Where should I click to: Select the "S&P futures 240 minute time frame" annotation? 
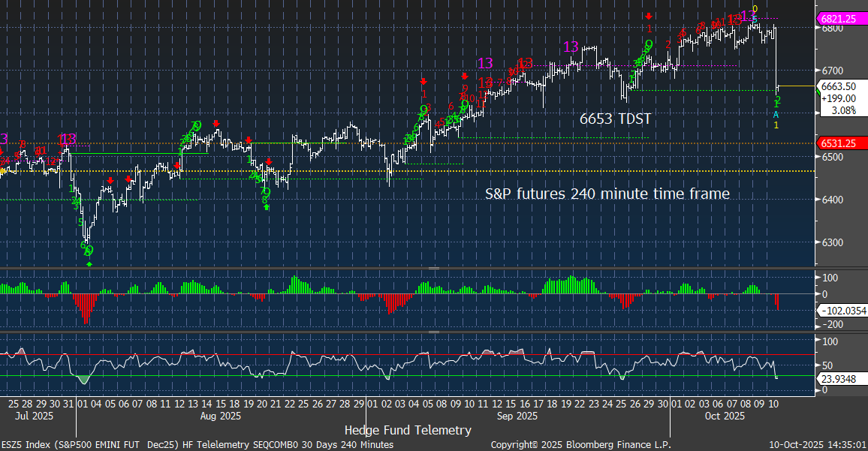[x=607, y=194]
